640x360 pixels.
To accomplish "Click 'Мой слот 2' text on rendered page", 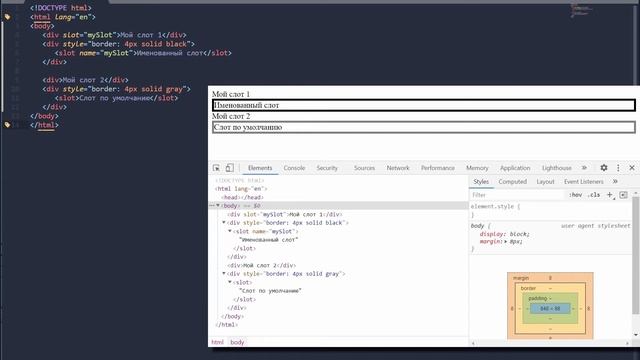I will [x=231, y=116].
